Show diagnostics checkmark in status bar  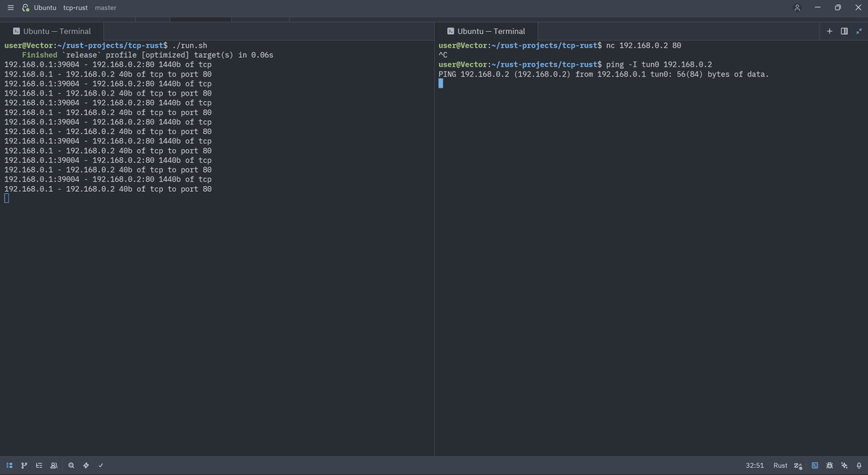tap(101, 466)
